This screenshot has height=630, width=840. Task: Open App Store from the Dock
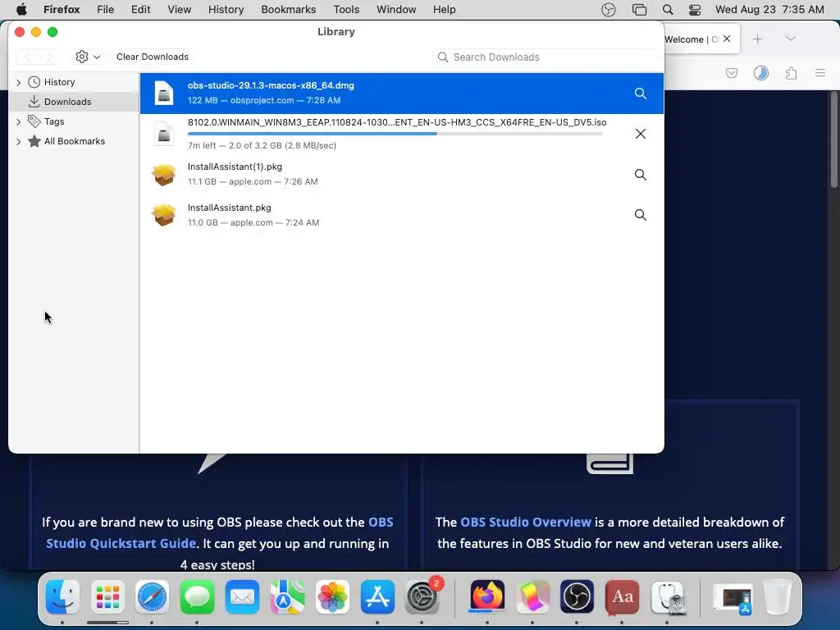coord(377,597)
